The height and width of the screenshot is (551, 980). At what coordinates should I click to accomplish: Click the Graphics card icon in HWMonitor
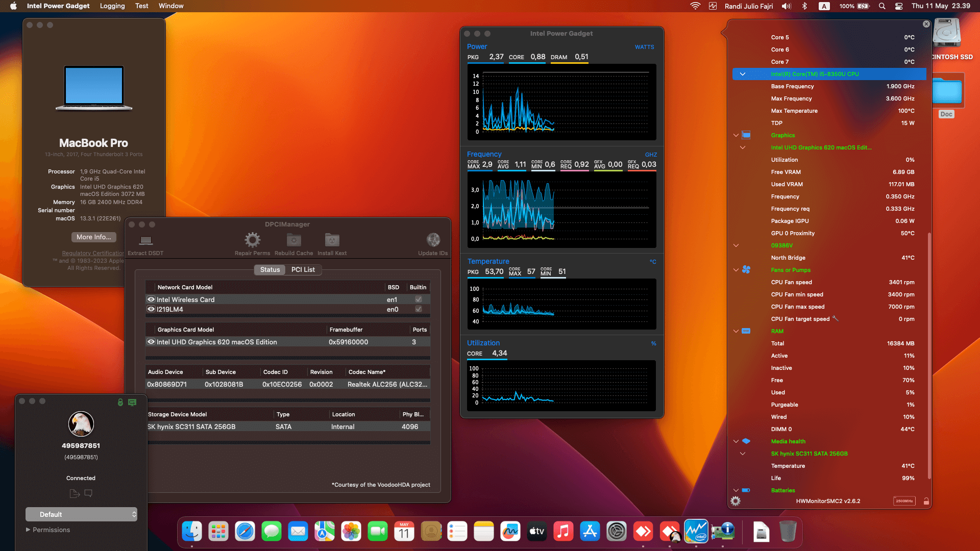[x=746, y=135]
